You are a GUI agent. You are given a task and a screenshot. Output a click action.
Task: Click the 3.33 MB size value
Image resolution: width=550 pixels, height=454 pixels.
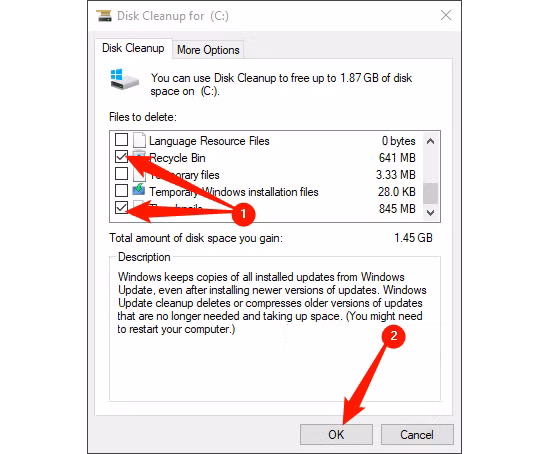pos(396,175)
